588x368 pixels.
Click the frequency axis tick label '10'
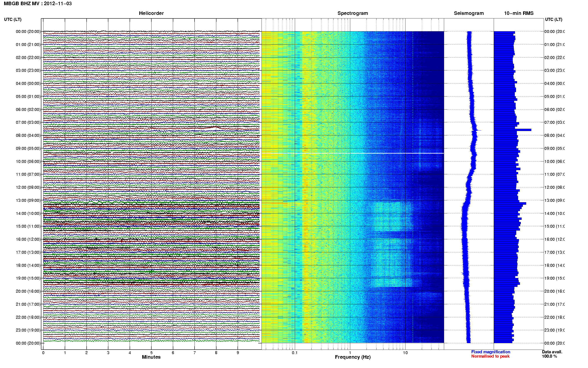(405, 353)
